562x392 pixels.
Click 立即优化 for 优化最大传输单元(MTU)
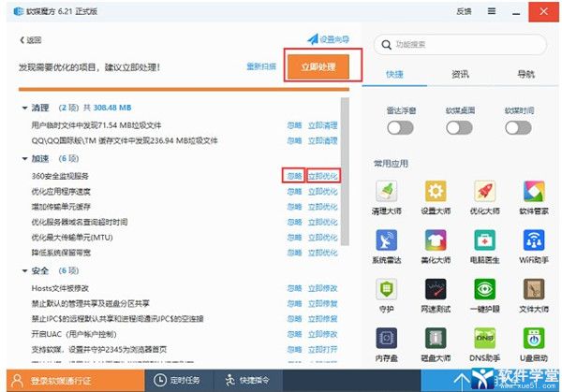323,238
